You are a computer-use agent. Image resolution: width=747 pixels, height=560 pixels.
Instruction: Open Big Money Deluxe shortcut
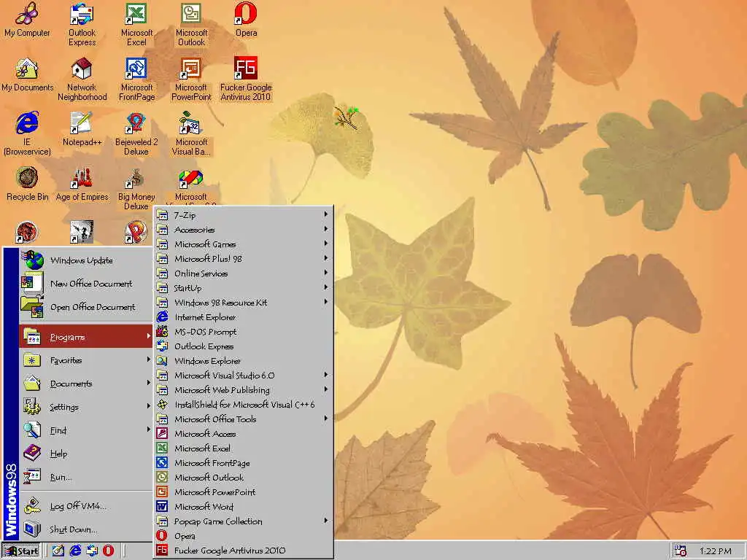(136, 189)
